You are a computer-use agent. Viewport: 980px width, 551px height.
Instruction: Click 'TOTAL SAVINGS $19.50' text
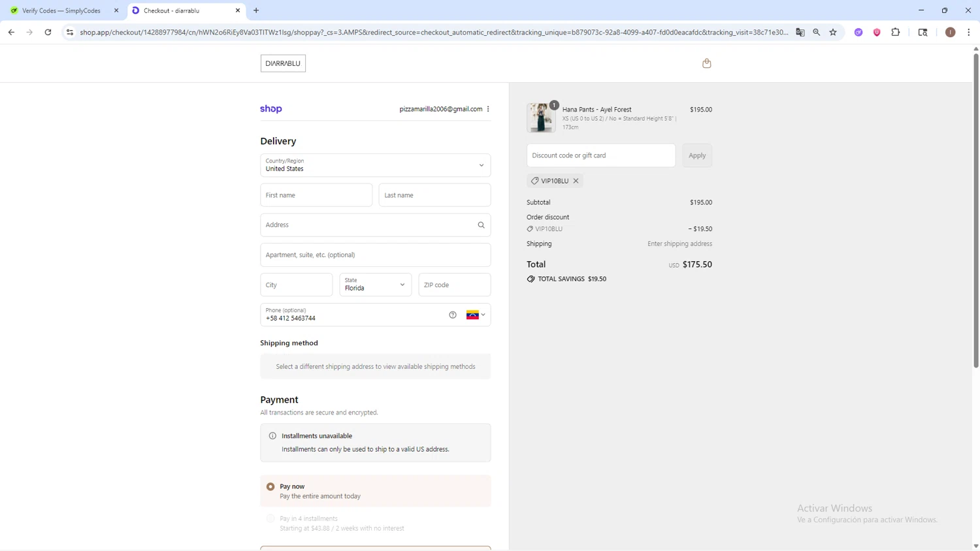[x=572, y=279]
